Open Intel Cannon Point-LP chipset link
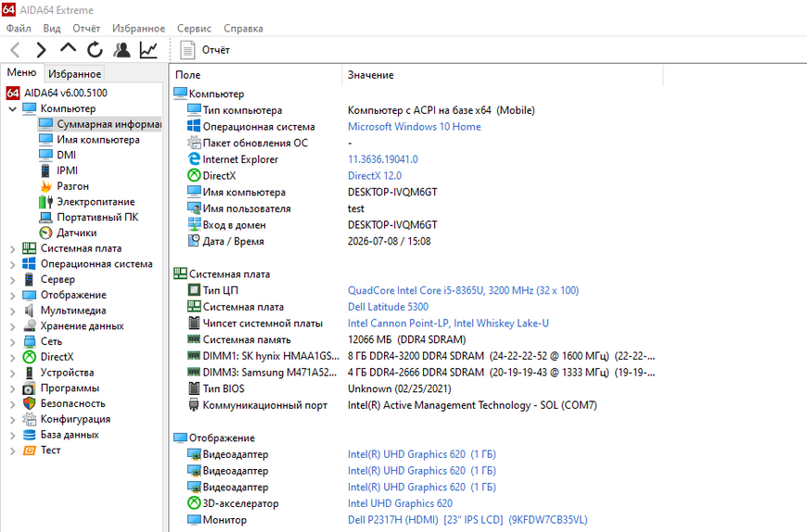This screenshot has width=807, height=532. 448,323
